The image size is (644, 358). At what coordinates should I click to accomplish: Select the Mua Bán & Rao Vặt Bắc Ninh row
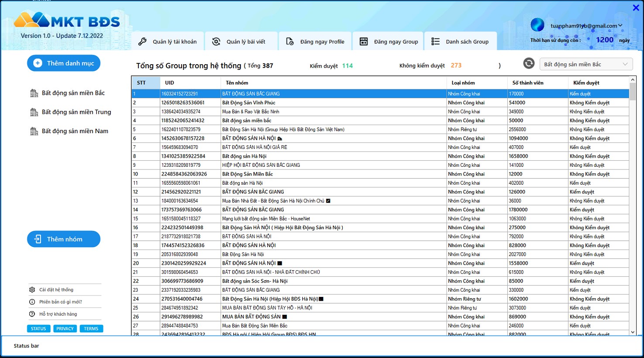380,111
